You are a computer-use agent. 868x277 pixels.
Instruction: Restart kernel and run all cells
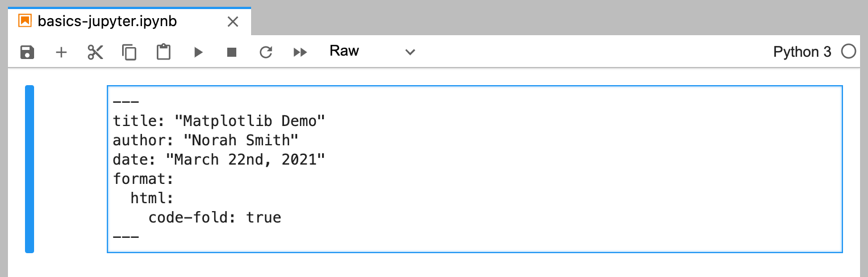click(x=300, y=52)
